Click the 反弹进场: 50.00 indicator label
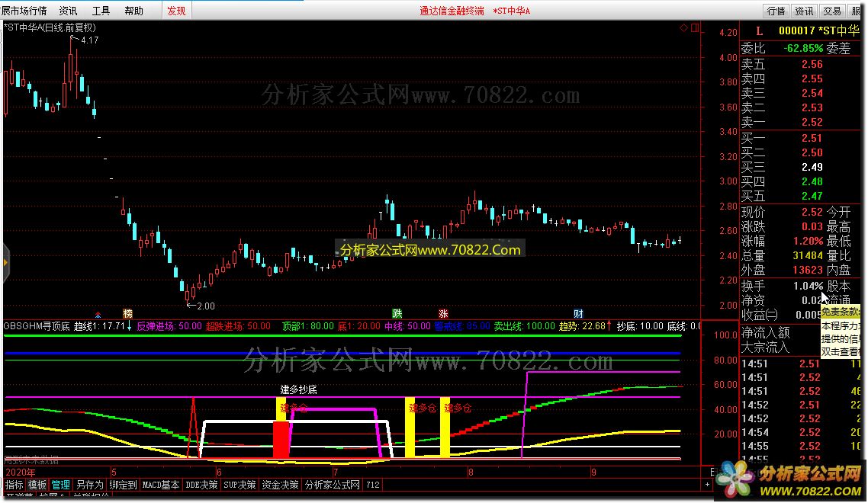Viewport: 868px width, 503px height. 169,326
